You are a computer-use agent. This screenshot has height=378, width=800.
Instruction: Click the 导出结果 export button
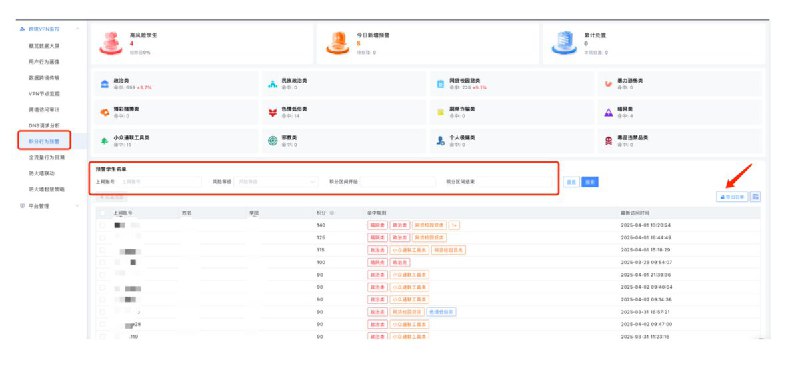(732, 196)
